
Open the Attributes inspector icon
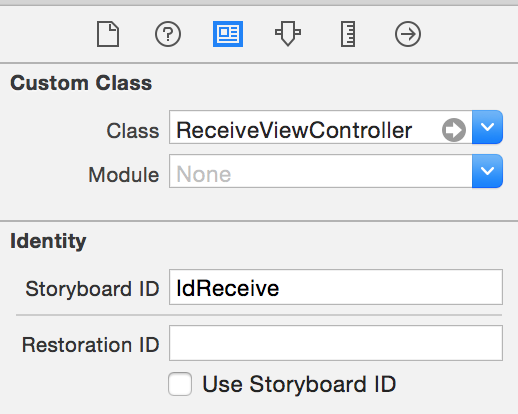(x=288, y=34)
